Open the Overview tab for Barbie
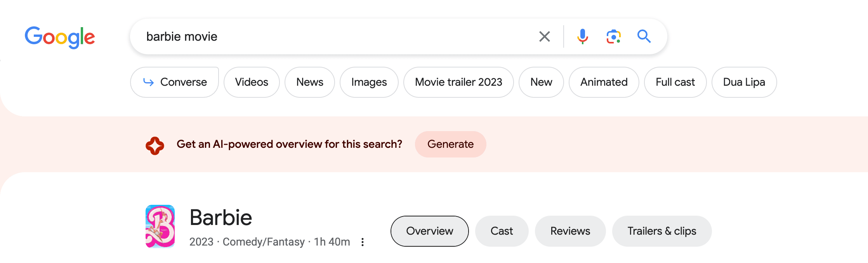Viewport: 868px width, 263px height. pos(430,231)
